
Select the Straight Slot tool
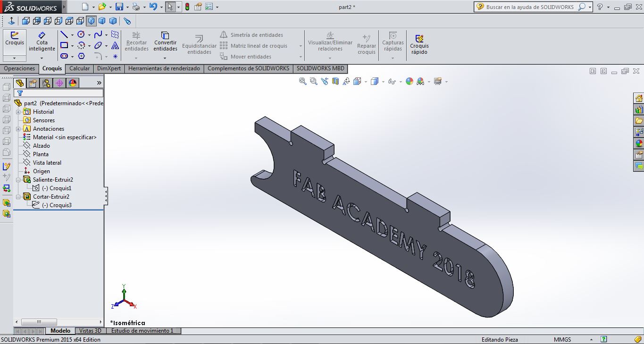(x=64, y=56)
